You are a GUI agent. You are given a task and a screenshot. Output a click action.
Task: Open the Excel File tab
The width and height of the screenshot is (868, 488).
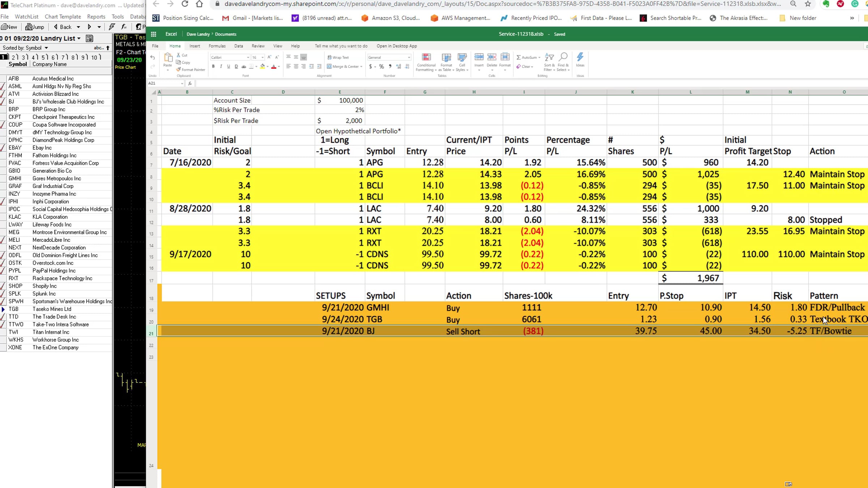[155, 46]
